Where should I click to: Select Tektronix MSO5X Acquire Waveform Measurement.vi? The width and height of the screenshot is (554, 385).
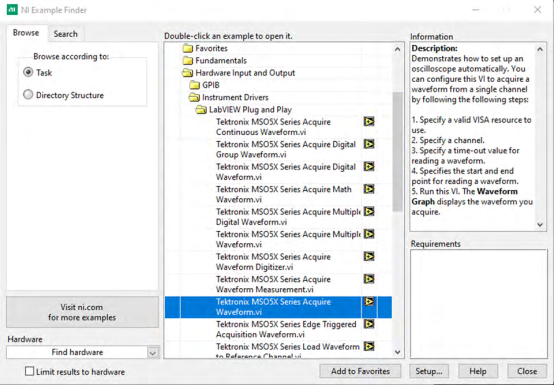[273, 284]
